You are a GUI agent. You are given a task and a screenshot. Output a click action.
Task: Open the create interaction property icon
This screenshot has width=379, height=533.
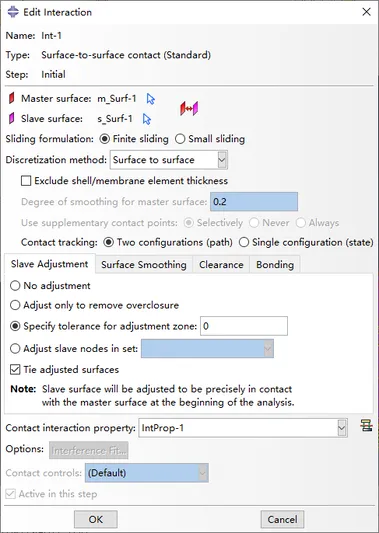(366, 426)
